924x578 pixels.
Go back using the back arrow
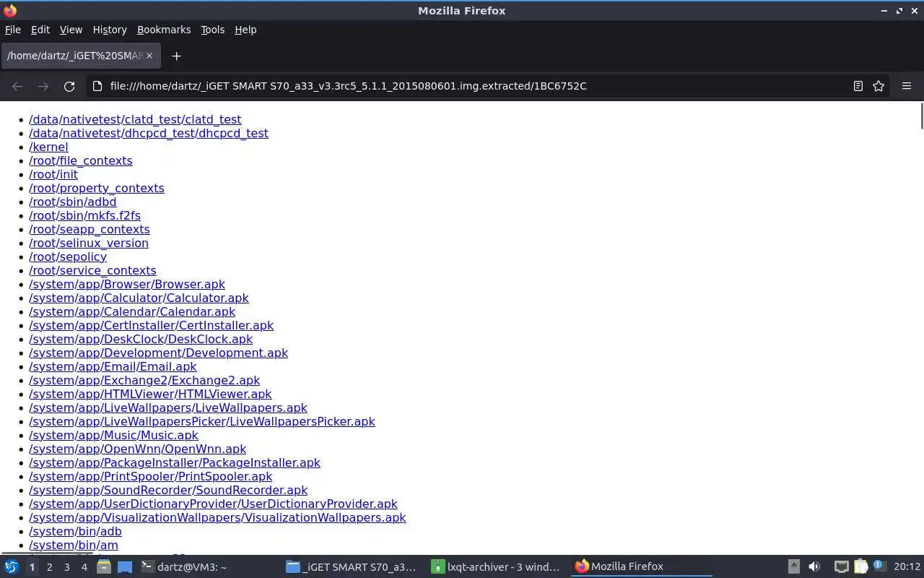click(17, 86)
